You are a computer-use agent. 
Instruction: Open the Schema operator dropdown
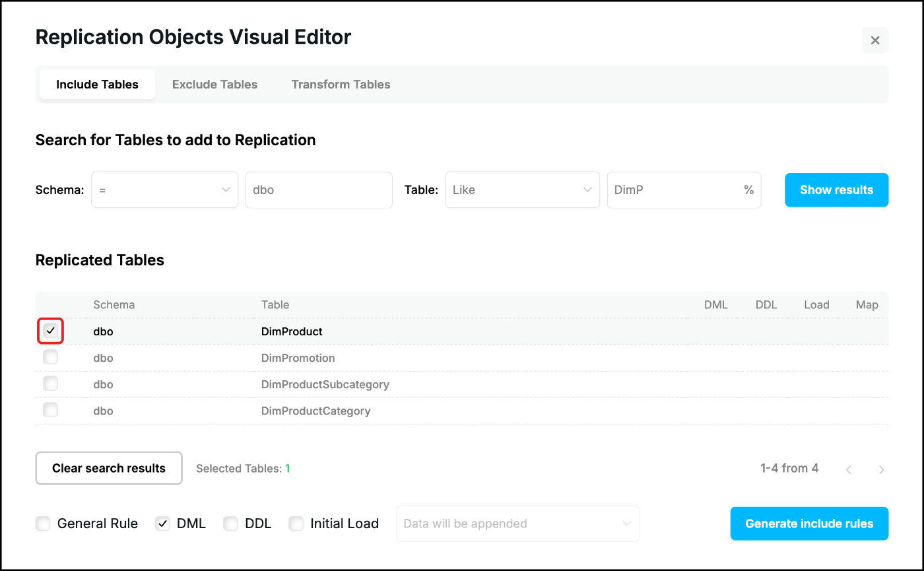[x=164, y=190]
